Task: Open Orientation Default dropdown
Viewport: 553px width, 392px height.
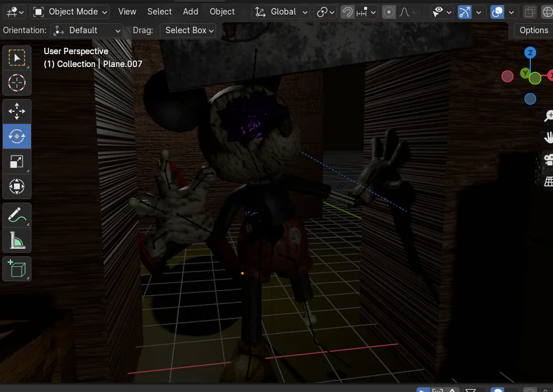Action: click(x=87, y=30)
